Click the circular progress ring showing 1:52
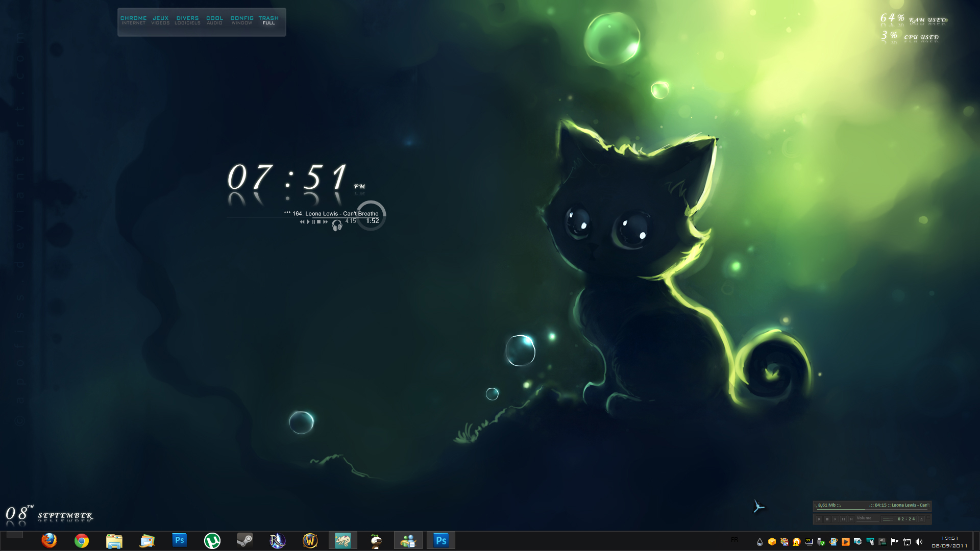This screenshot has height=551, width=980. 372,216
